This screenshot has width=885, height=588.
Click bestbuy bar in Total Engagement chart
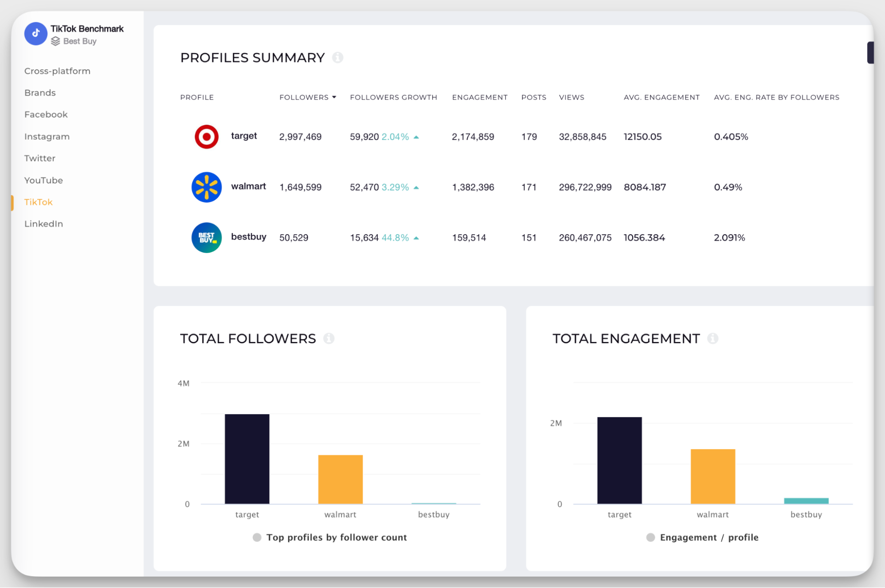806,501
